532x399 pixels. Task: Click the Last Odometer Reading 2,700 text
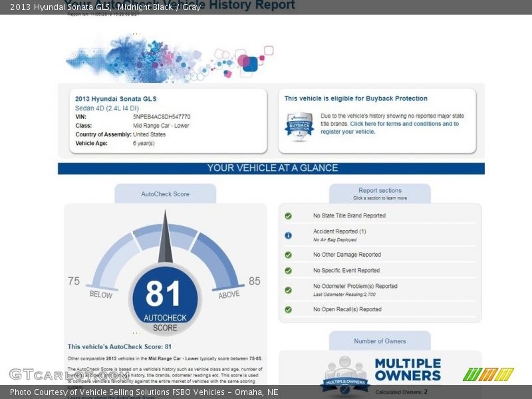pyautogui.click(x=344, y=295)
